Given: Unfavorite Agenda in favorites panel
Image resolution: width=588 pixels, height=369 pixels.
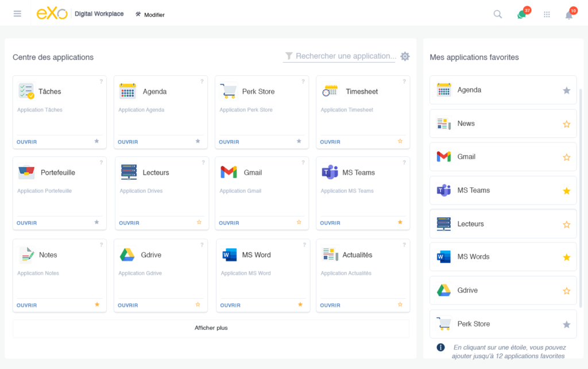Looking at the screenshot, I should [567, 90].
